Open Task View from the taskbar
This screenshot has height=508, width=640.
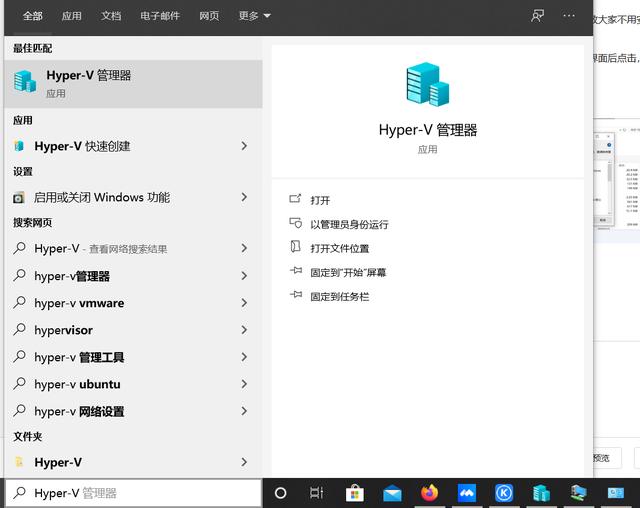coord(316,493)
